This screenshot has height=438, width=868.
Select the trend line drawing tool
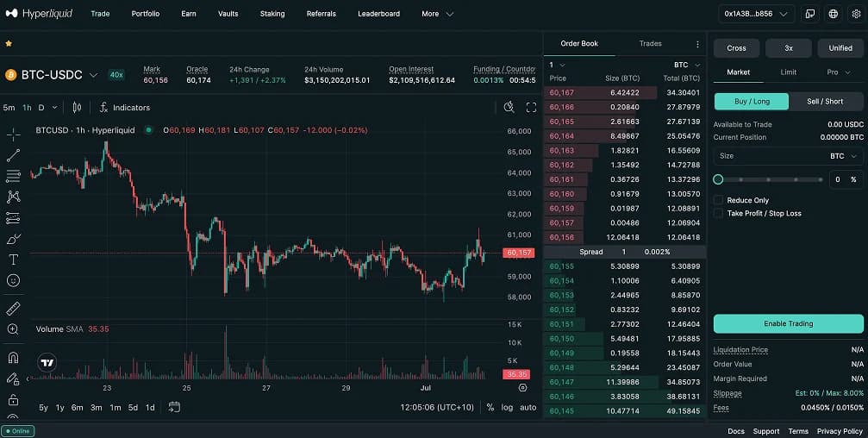click(13, 155)
